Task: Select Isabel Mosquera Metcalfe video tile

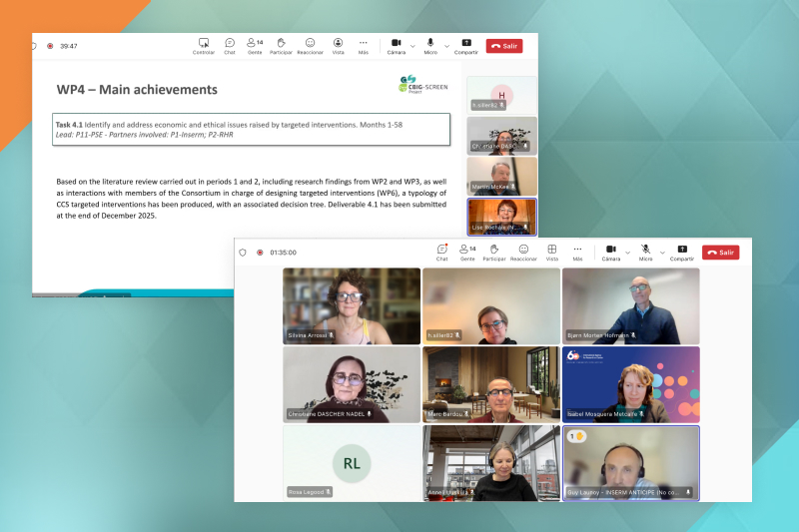Action: pos(630,384)
